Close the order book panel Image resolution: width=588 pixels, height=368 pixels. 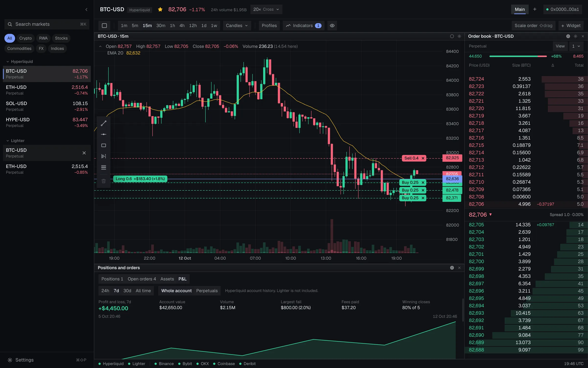[583, 36]
